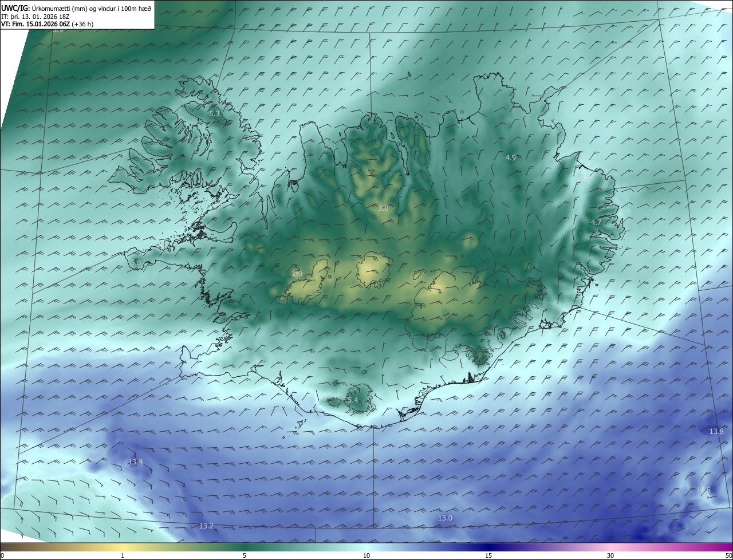Screen dimensions: 733x560
Task: Click the 13.4 value over the southwest ocean
Action: pos(135,462)
